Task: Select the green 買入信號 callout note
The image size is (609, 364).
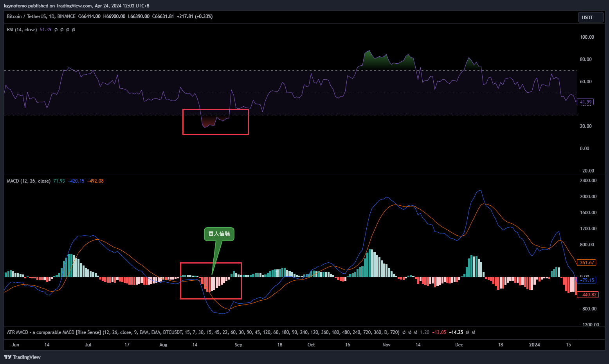Action: tap(219, 234)
